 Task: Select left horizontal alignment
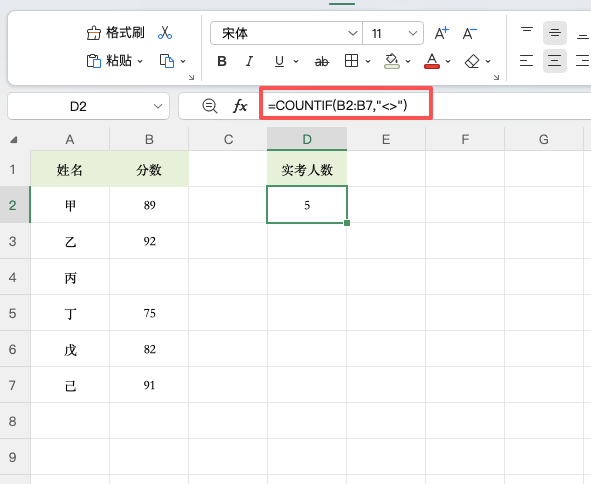[527, 61]
